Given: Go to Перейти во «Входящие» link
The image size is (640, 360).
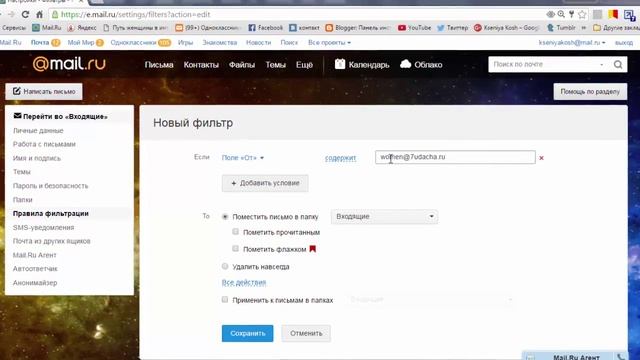Looking at the screenshot, I should click(x=60, y=116).
